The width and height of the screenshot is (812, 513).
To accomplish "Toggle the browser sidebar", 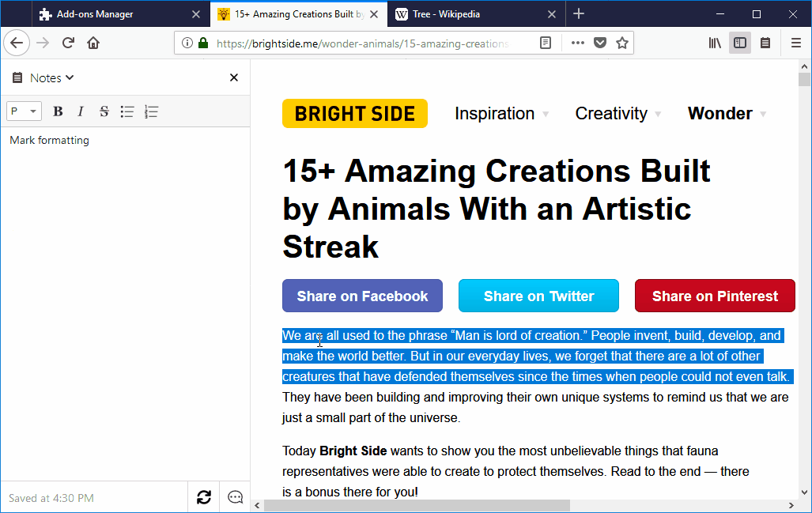I will tap(740, 43).
